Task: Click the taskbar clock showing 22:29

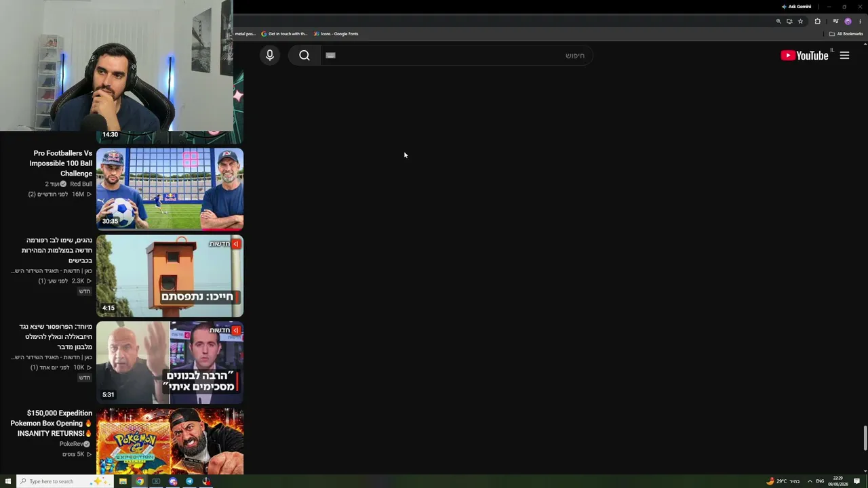Action: pos(838,481)
